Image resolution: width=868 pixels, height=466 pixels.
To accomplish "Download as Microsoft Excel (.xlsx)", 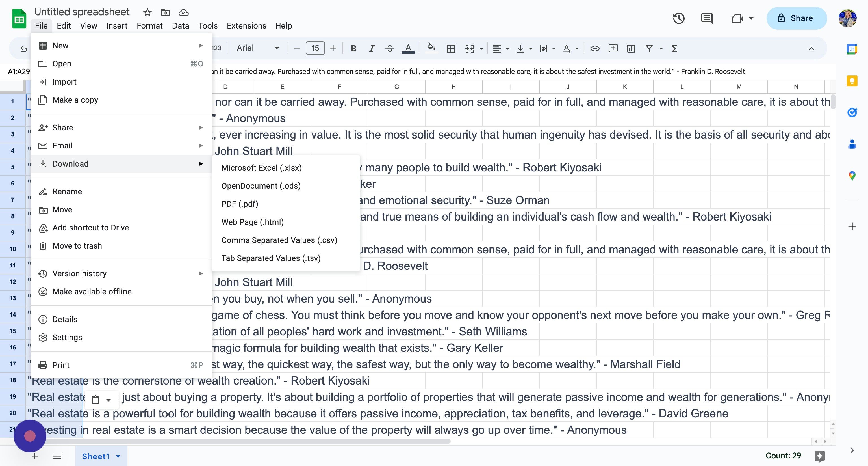I will [286, 168].
